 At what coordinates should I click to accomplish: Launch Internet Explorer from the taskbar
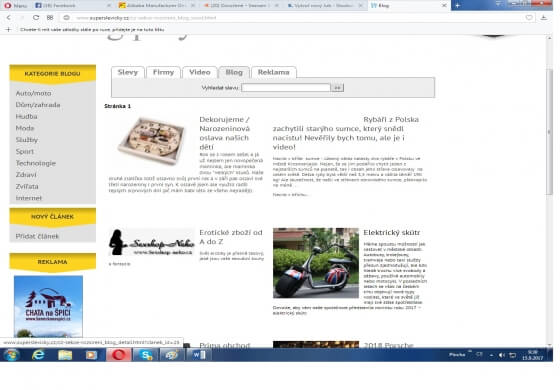tap(38, 355)
